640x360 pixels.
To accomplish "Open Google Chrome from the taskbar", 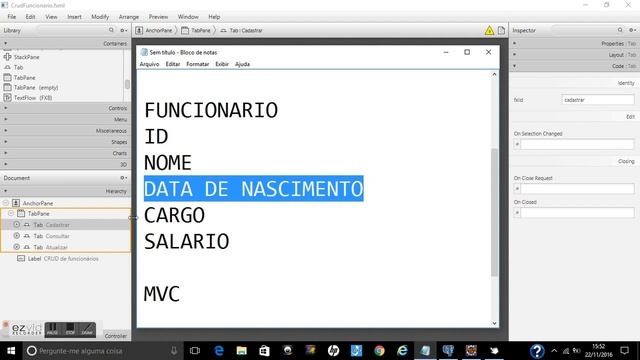I will 379,351.
